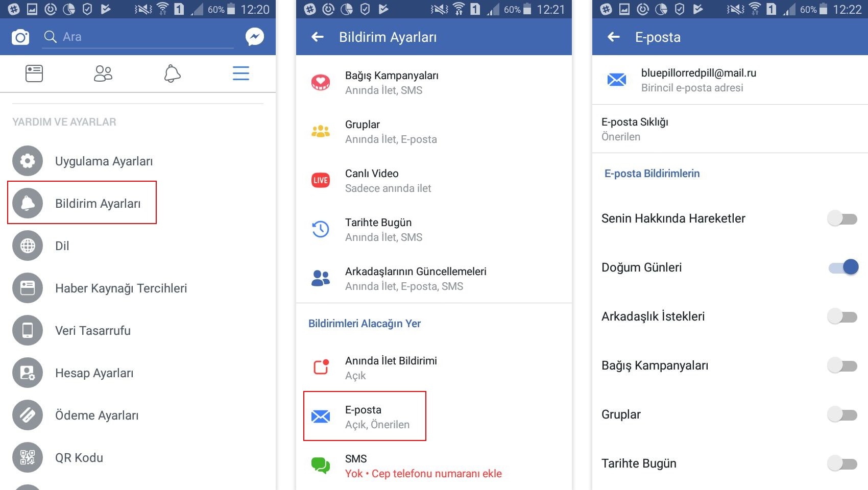
Task: Tap Bildirim Ayarları entry label
Action: (98, 204)
